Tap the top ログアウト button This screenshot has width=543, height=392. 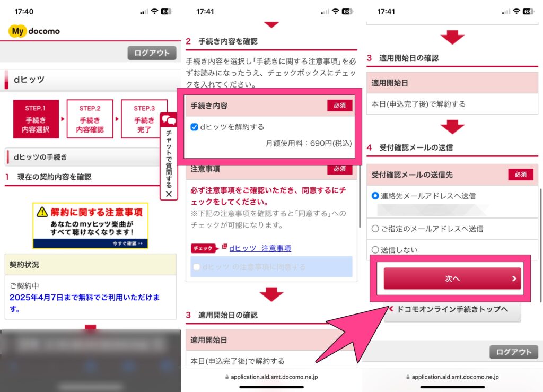point(152,53)
